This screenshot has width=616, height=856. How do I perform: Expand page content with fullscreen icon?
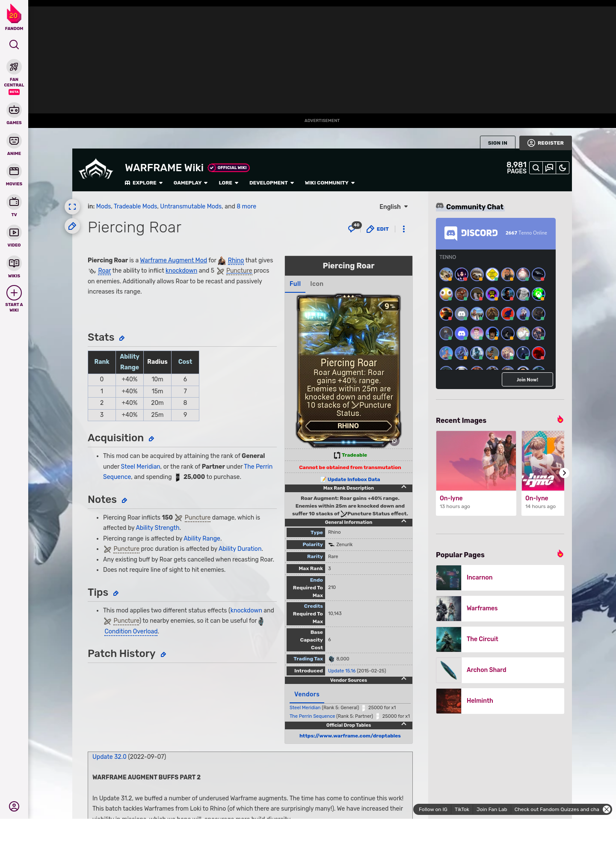click(72, 207)
